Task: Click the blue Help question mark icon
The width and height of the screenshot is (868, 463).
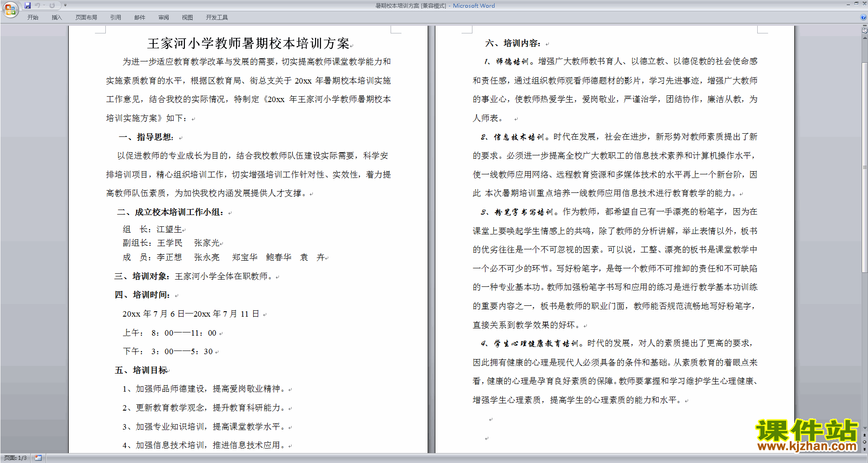Action: tap(863, 18)
